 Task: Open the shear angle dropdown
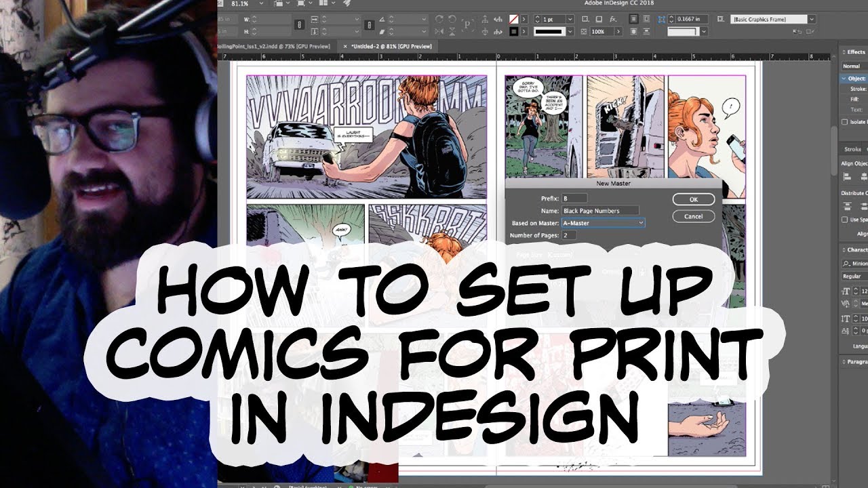click(425, 32)
